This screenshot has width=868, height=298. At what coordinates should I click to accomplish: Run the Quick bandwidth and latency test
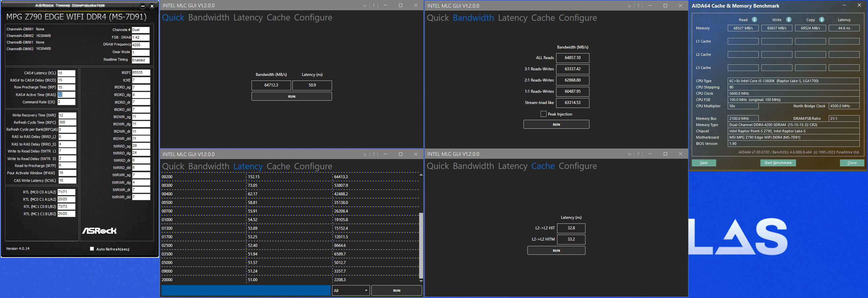tap(291, 96)
